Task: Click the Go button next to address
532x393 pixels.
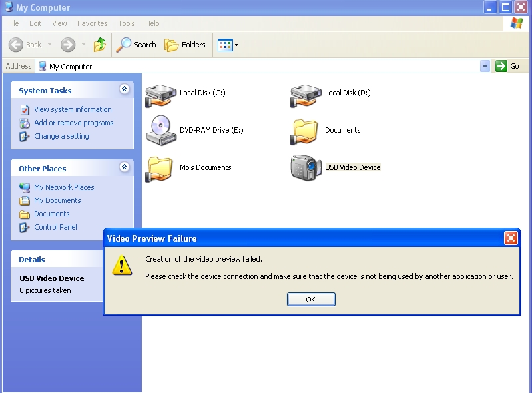Action: [507, 66]
